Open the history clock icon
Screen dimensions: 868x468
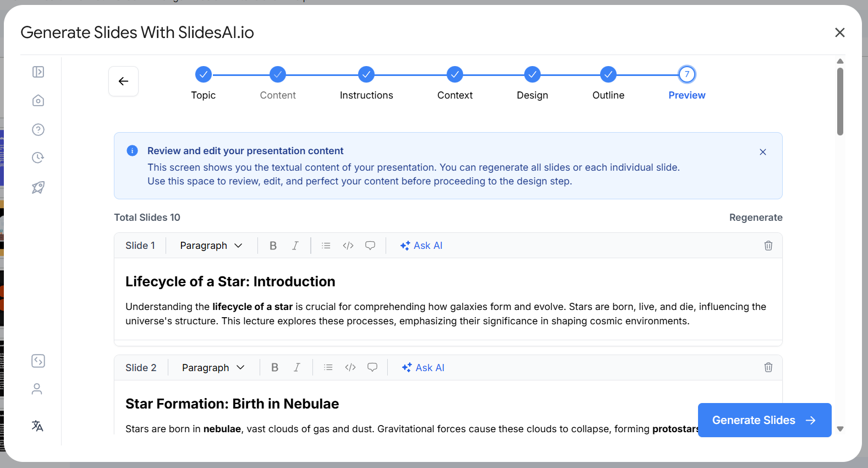click(x=38, y=158)
